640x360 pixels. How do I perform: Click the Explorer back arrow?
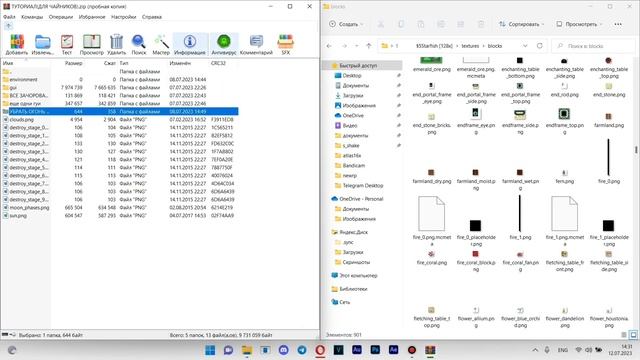[329, 46]
